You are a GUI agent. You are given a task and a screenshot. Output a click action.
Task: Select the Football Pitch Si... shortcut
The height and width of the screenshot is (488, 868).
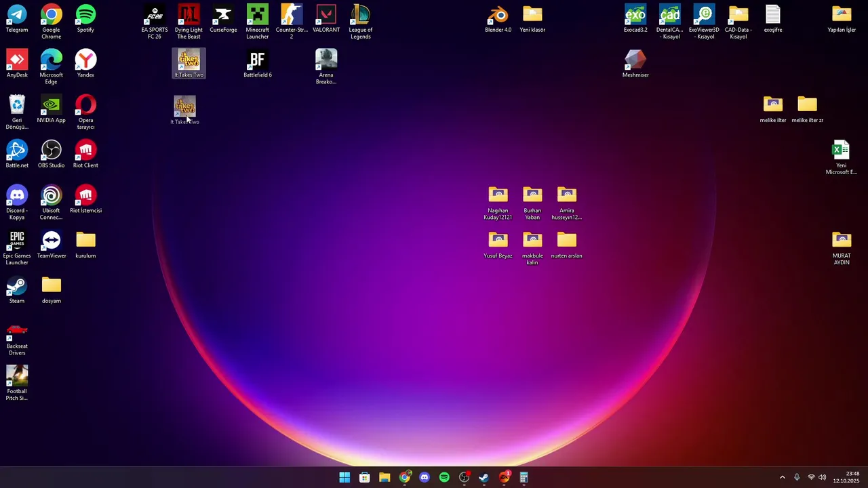point(17,384)
